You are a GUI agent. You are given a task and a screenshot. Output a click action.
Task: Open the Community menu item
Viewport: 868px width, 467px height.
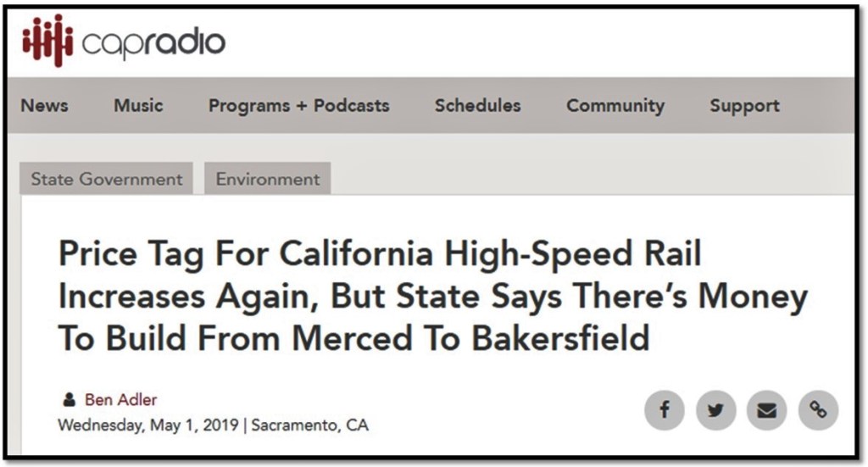615,106
